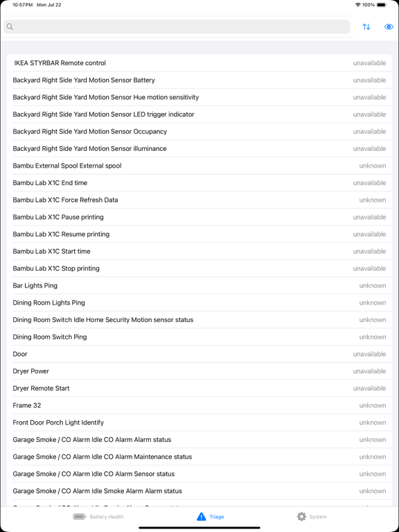The width and height of the screenshot is (399, 532).
Task: Open Garage Smoke Alarm Alarm status row
Action: (199, 491)
